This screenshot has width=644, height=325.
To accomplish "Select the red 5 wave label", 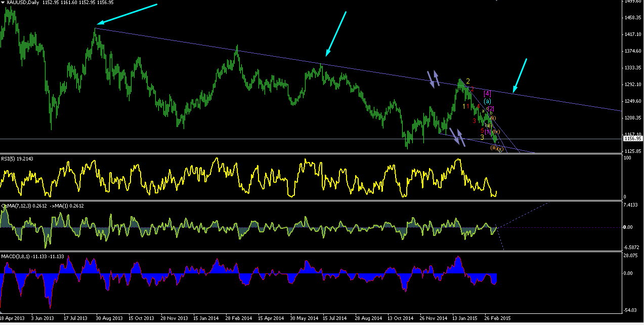I will coord(482,131).
